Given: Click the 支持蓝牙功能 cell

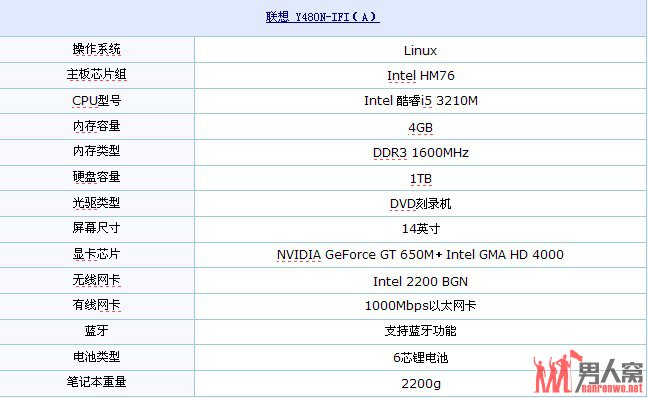Looking at the screenshot, I should click(420, 331).
